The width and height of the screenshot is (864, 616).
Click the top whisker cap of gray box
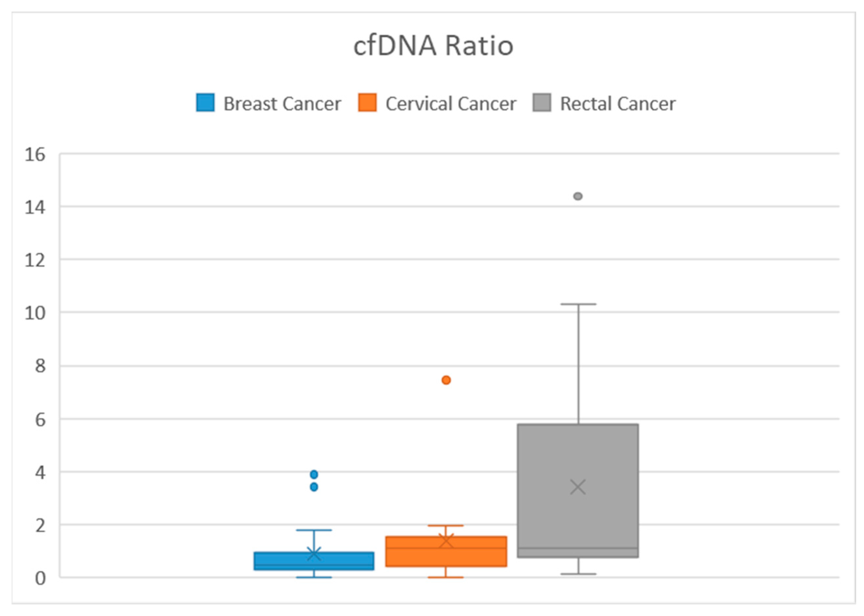578,304
